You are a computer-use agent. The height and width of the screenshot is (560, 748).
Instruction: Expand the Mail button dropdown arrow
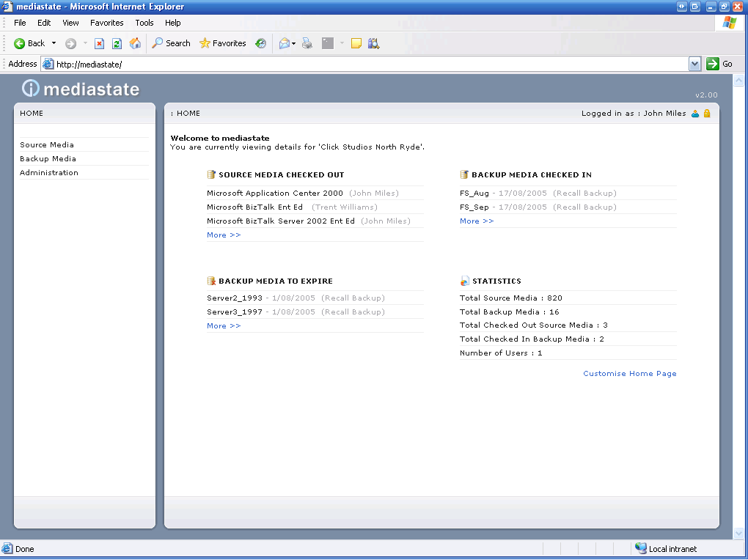pos(293,44)
